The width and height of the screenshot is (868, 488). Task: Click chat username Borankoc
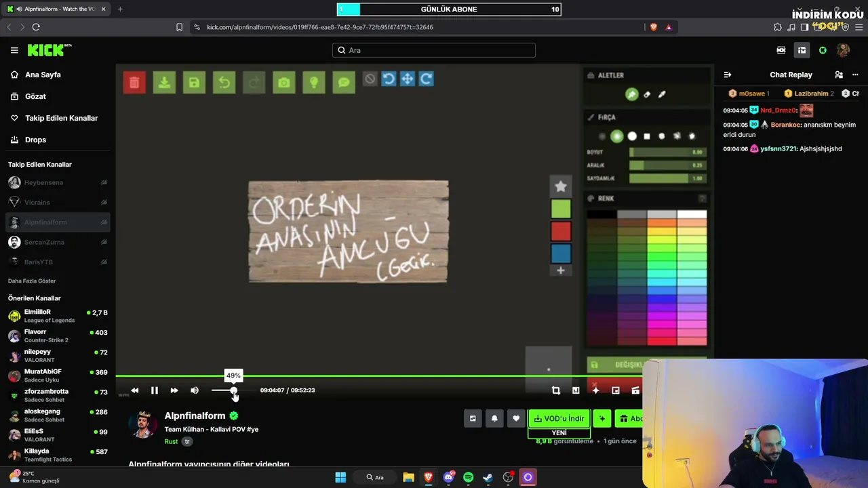tap(785, 125)
